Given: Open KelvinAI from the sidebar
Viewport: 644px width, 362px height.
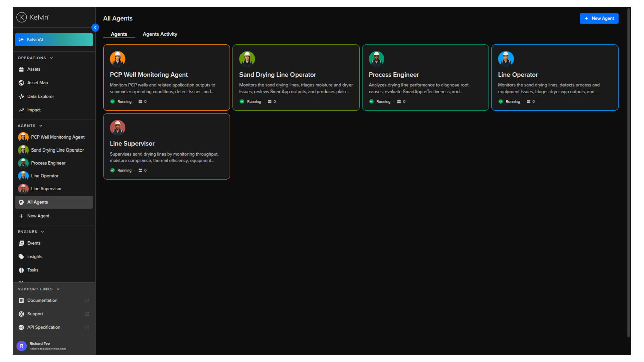Looking at the screenshot, I should coord(54,40).
